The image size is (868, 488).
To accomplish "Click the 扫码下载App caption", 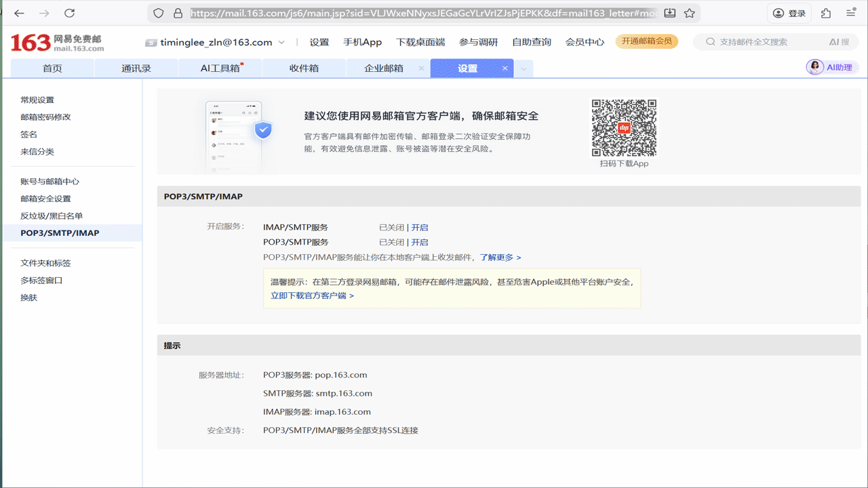I will [x=624, y=163].
